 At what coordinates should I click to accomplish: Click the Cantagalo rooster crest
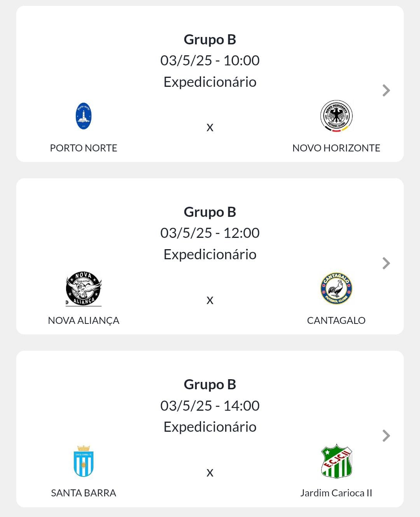tap(336, 288)
